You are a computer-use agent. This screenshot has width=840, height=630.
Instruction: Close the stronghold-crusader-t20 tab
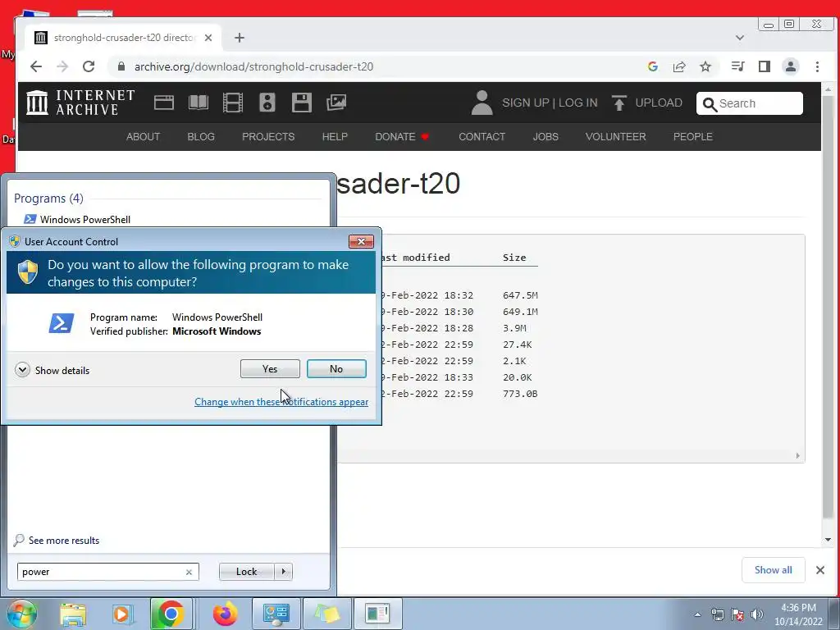coord(208,38)
